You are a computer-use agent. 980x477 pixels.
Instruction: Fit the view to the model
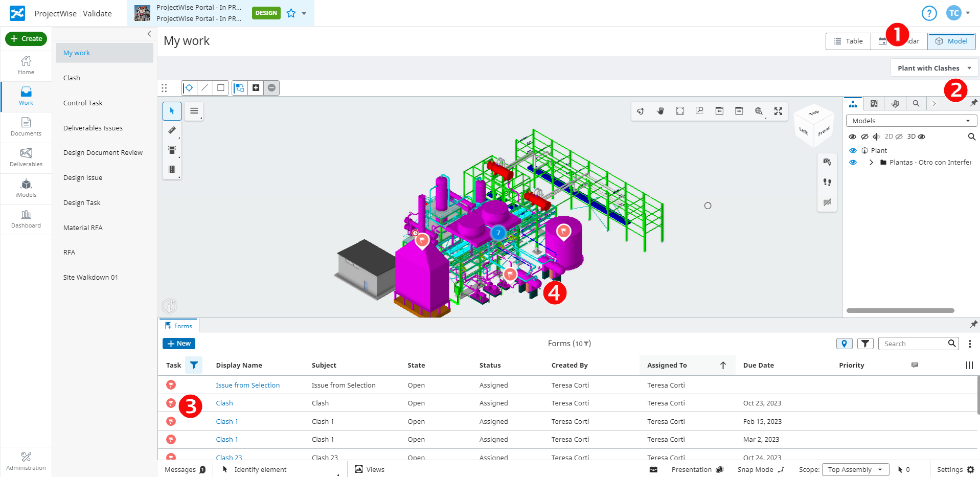(x=680, y=111)
